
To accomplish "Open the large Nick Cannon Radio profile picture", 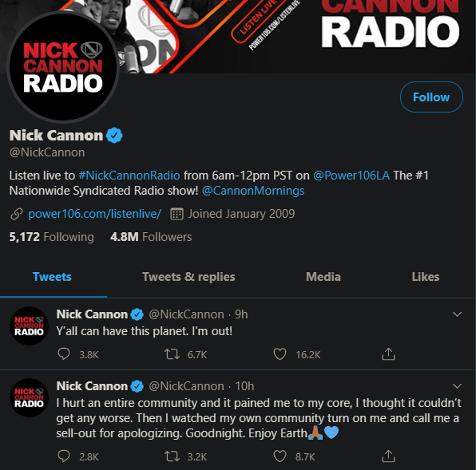I will pyautogui.click(x=63, y=66).
